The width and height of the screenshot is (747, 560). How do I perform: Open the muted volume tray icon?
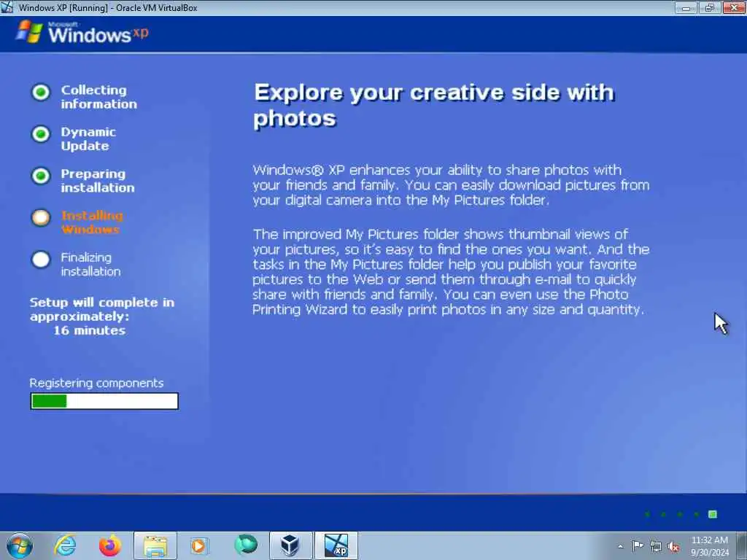click(673, 546)
